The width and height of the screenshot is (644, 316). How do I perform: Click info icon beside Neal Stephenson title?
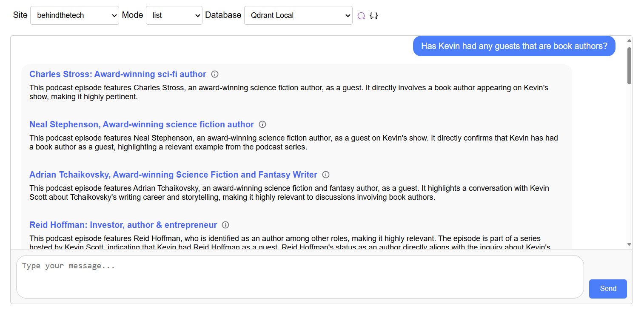[262, 124]
